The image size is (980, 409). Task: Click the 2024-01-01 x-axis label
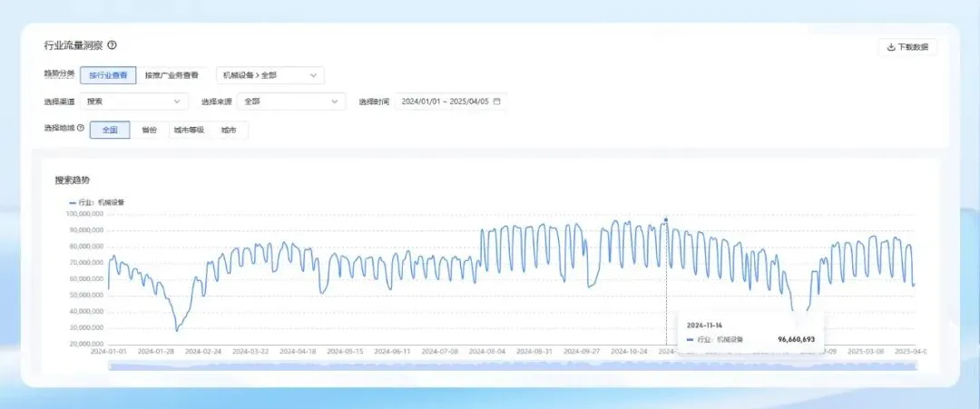click(x=108, y=352)
